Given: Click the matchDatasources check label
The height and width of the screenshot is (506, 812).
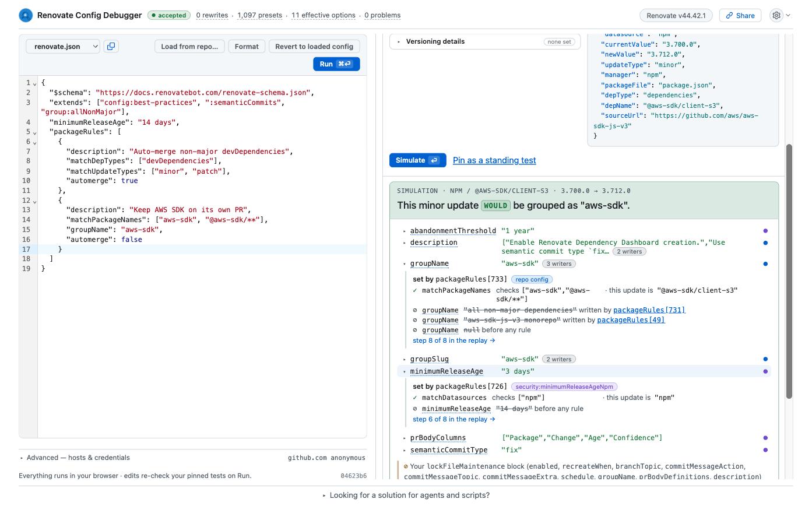Looking at the screenshot, I should coord(454,398).
